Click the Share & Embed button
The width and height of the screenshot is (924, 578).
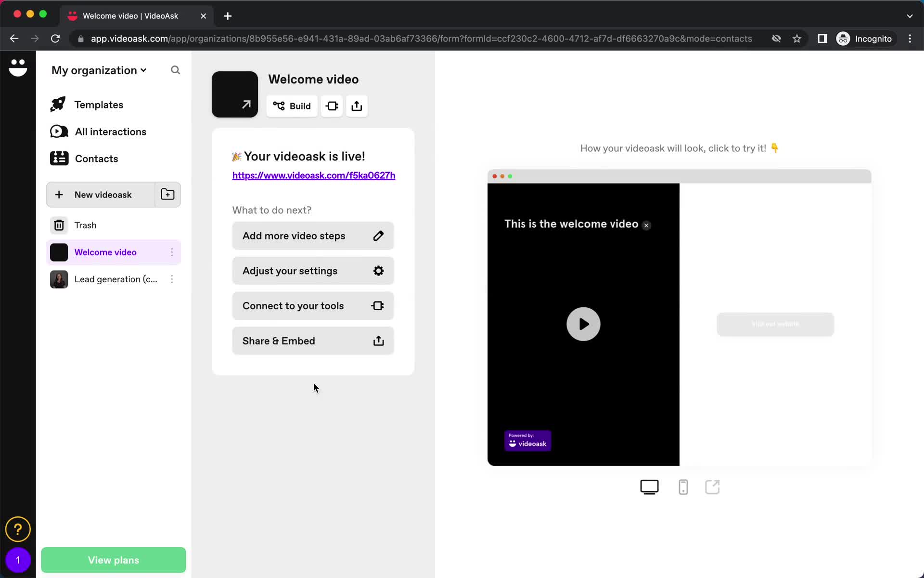[x=313, y=340]
